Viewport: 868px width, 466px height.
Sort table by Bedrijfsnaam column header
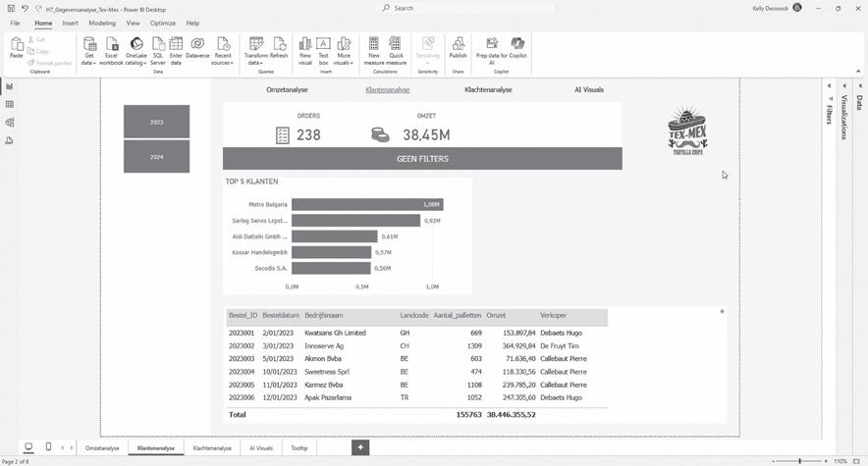324,315
